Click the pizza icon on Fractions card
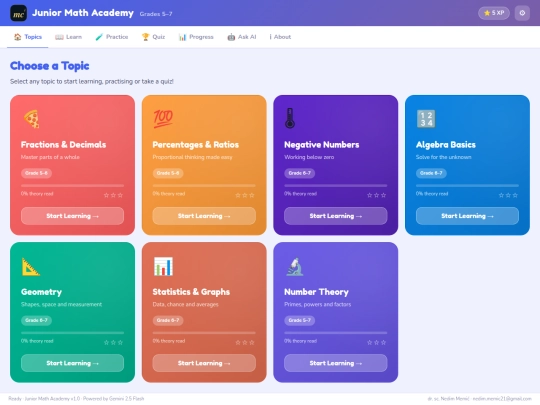 (x=31, y=119)
